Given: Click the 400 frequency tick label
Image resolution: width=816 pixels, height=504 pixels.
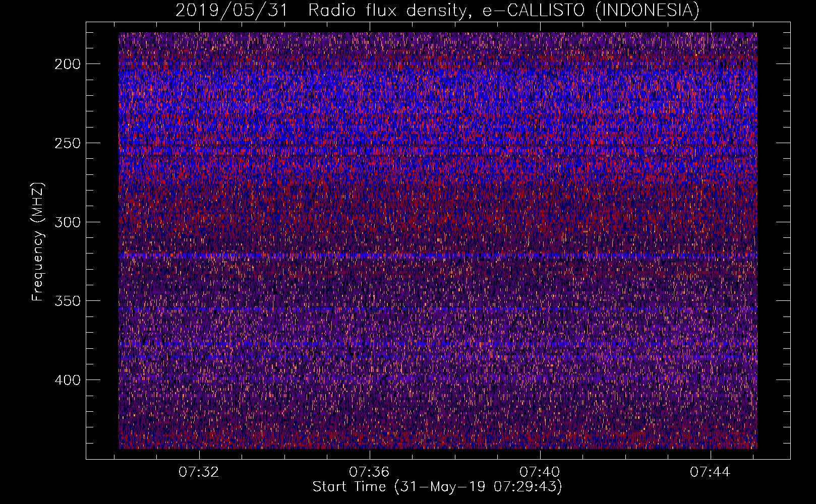Looking at the screenshot, I should click(68, 380).
